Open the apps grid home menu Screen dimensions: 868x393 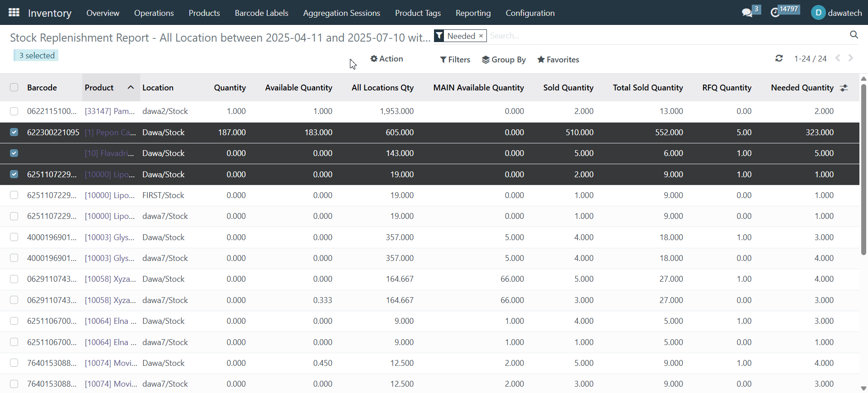14,13
